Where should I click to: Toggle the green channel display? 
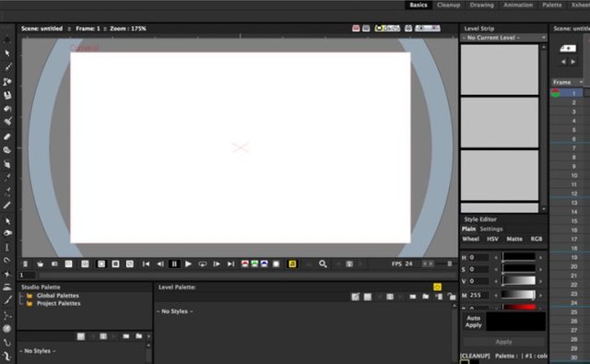254,264
